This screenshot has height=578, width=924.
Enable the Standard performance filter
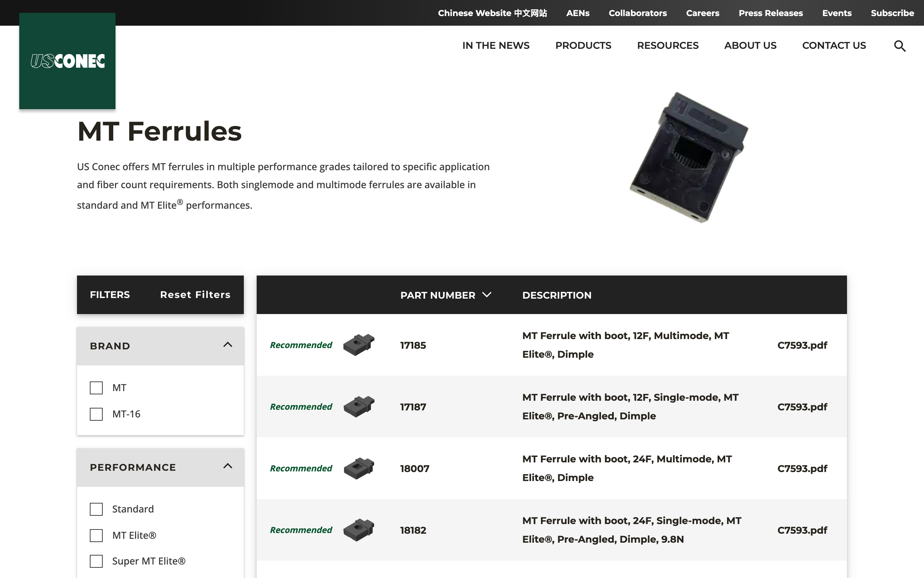point(96,509)
